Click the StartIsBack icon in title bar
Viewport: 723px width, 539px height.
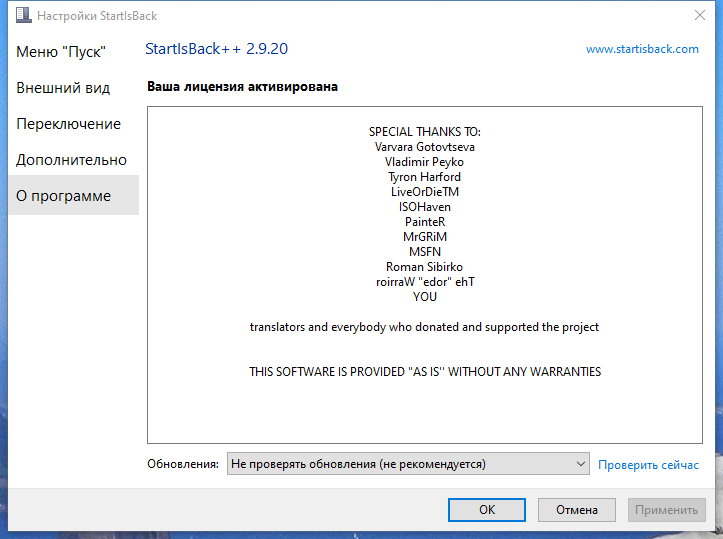click(x=24, y=16)
